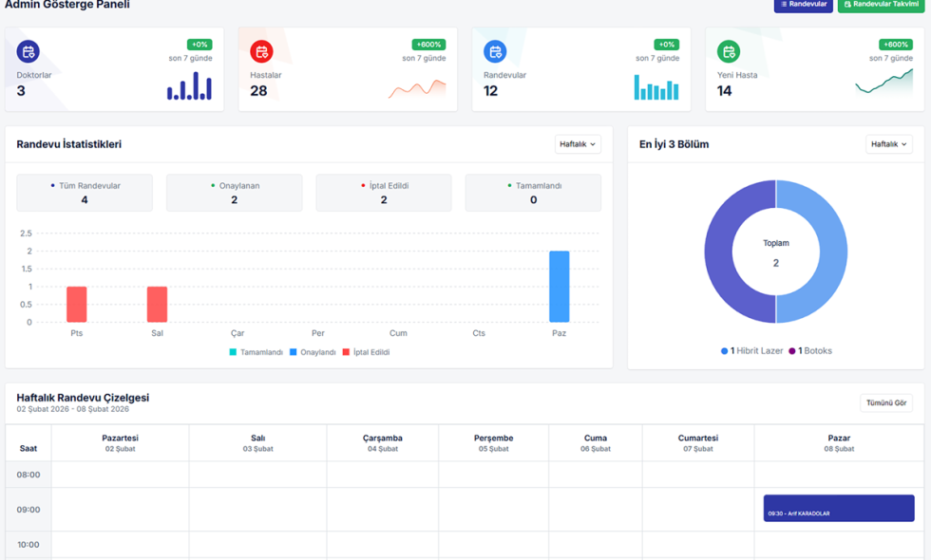Click the Randevular card mini bar chart
This screenshot has width=931, height=560.
[x=656, y=88]
